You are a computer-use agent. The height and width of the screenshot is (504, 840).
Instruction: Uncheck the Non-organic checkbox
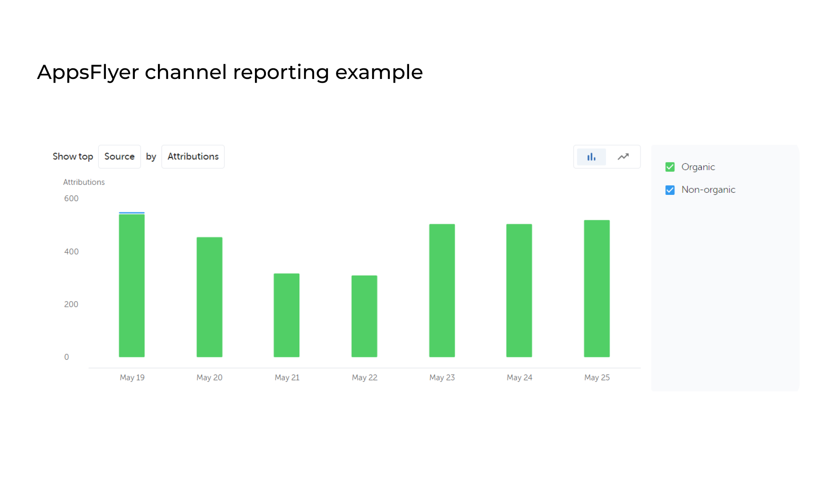(x=670, y=190)
